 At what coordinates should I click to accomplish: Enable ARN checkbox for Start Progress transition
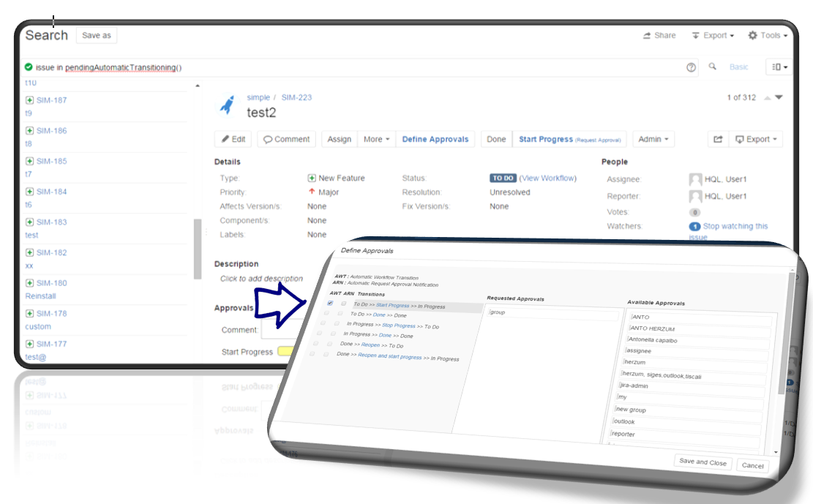click(343, 304)
